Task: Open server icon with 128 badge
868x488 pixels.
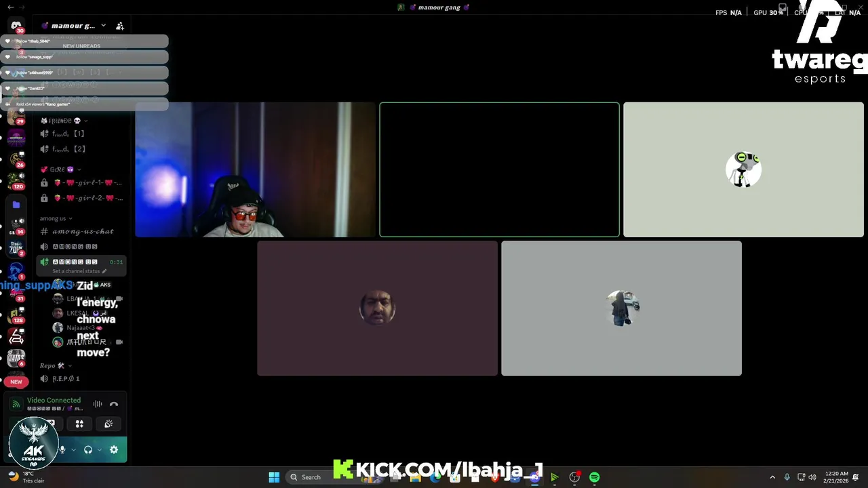Action: tap(16, 314)
